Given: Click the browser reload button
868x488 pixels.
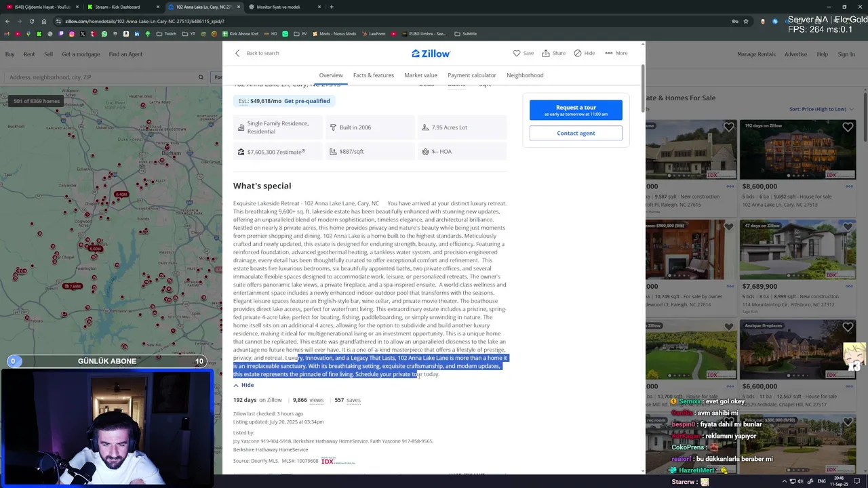Looking at the screenshot, I should (x=31, y=21).
